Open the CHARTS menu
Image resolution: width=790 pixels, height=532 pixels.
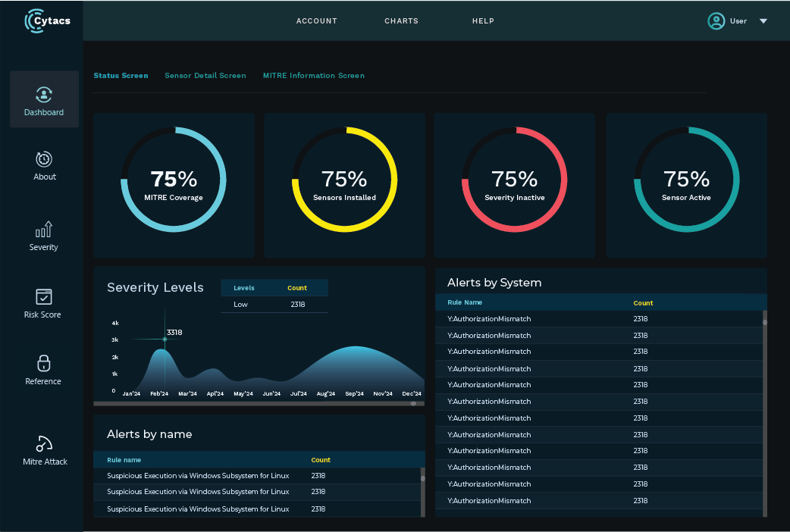tap(401, 21)
